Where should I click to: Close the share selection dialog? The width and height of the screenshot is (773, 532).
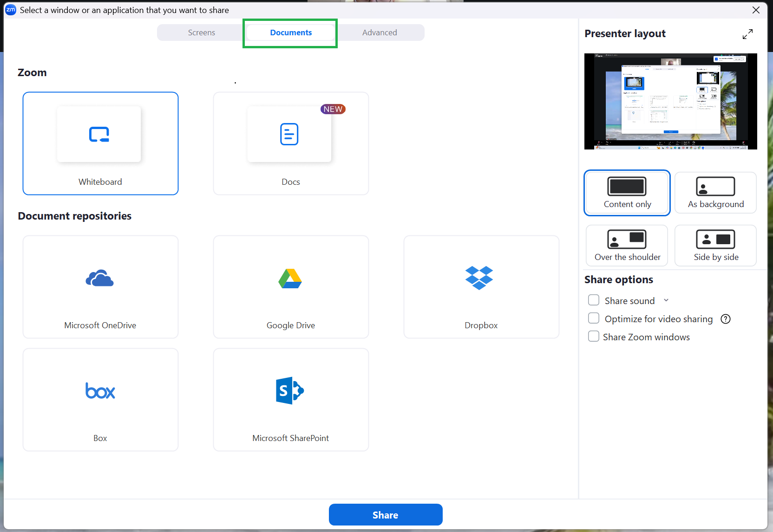click(756, 10)
